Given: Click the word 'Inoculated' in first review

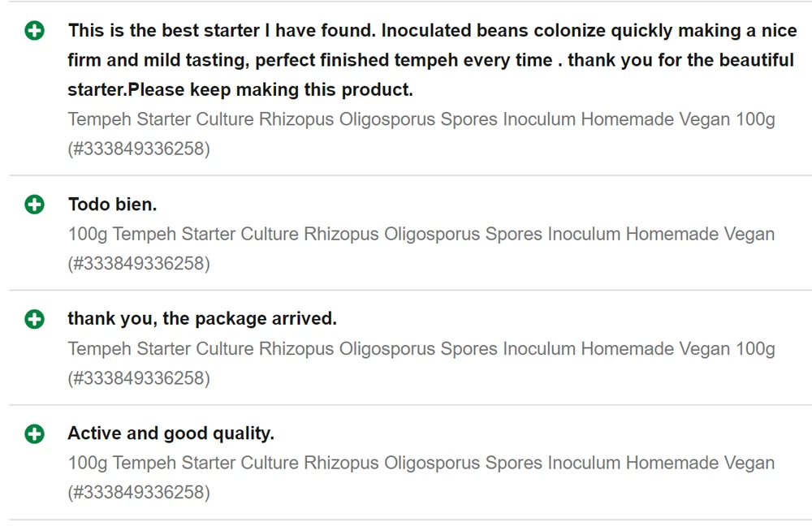Looking at the screenshot, I should click(427, 31).
